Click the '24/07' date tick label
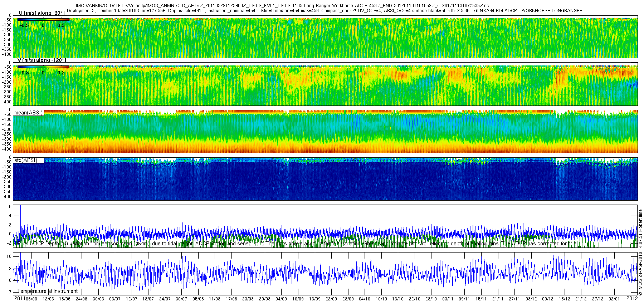Screen dimensions: 644x304 (x=165, y=299)
